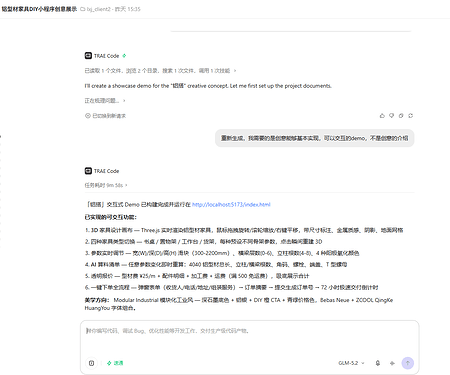Image resolution: width=450 pixels, height=375 pixels.
Task: Click the folder icon next to bj_client2
Action: click(x=83, y=9)
